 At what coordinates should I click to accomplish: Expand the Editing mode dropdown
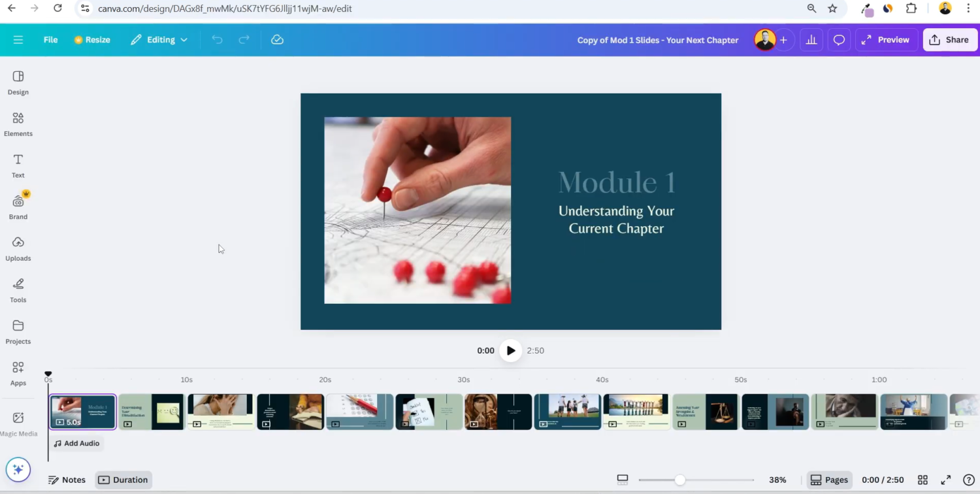point(159,40)
